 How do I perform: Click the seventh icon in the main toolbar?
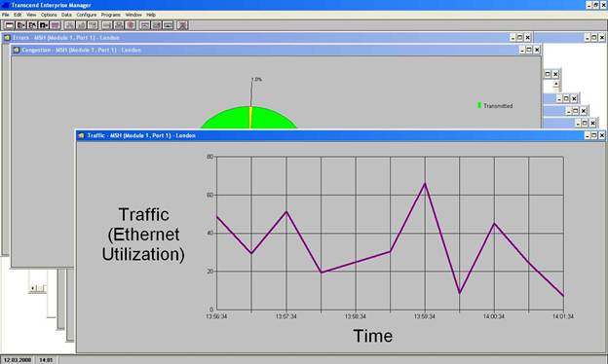81,25
